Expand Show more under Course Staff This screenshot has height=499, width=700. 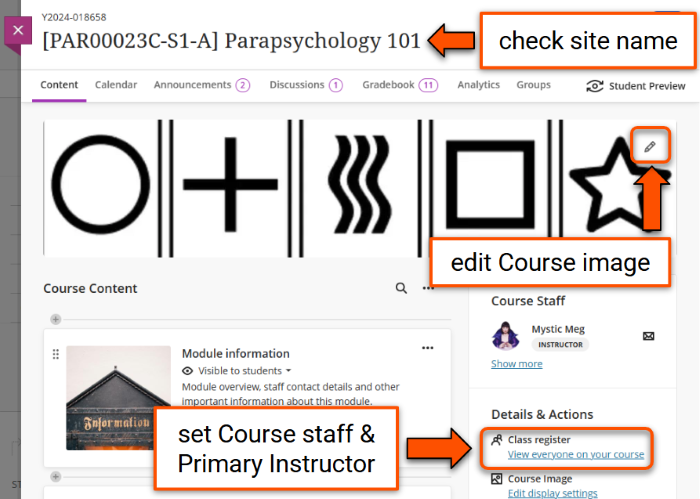(x=516, y=364)
